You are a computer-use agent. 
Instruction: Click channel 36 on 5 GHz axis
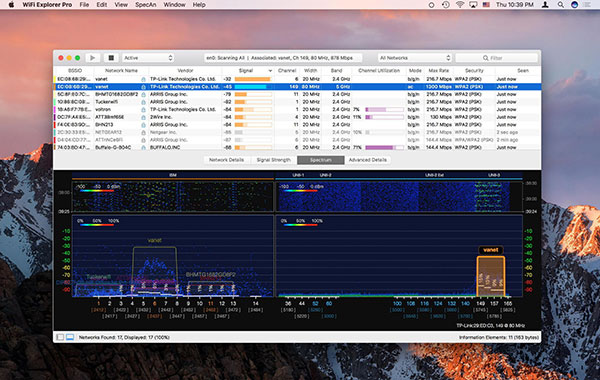coord(288,303)
